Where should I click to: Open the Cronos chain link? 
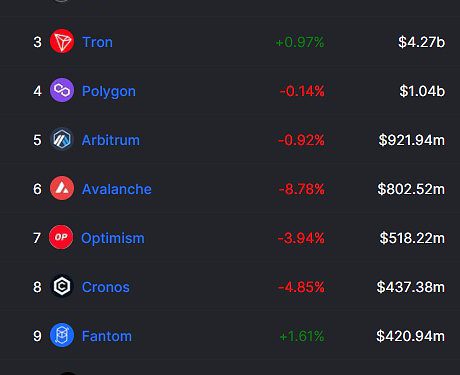[106, 287]
